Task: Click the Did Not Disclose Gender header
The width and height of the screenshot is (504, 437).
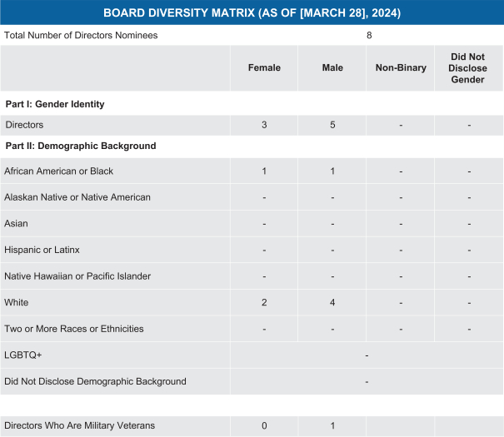Action: point(469,68)
